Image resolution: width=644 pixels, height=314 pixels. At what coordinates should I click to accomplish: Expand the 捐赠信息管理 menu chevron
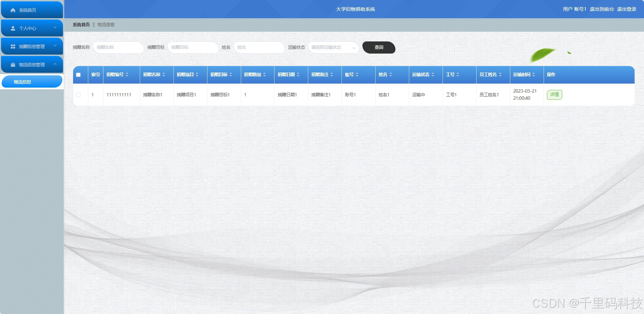pos(55,46)
